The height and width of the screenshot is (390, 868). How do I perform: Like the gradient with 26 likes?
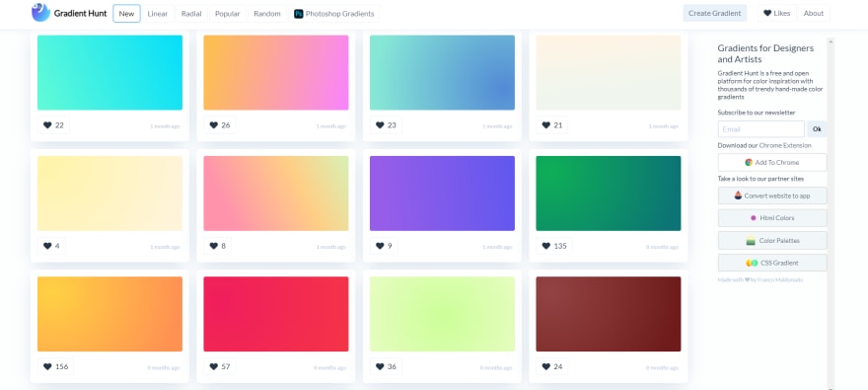pos(220,125)
